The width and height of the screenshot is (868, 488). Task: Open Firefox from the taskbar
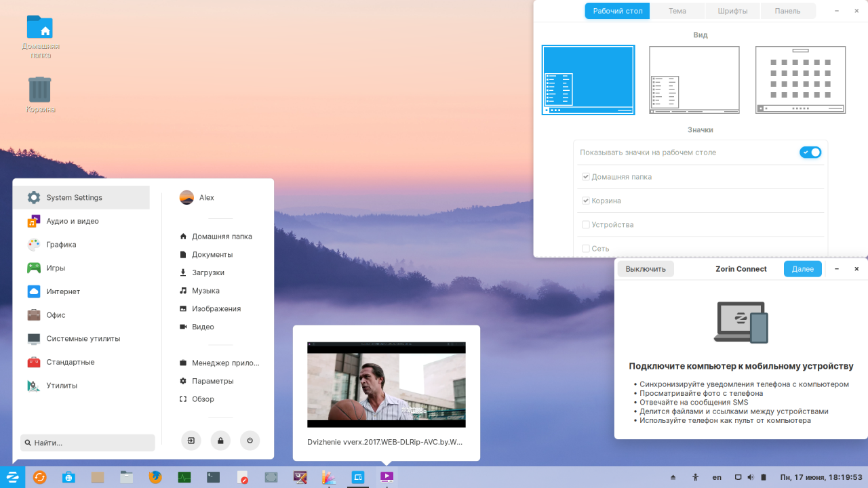click(155, 477)
